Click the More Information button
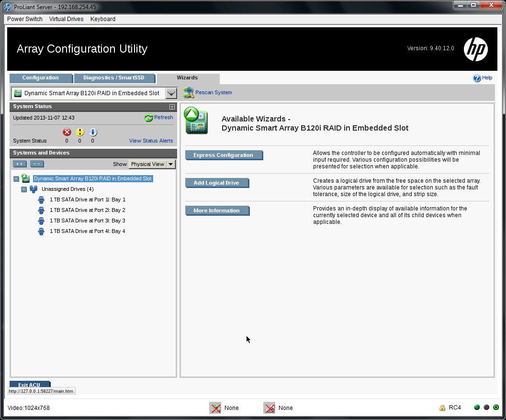Screen dimensions: 506x420 [x=217, y=210]
